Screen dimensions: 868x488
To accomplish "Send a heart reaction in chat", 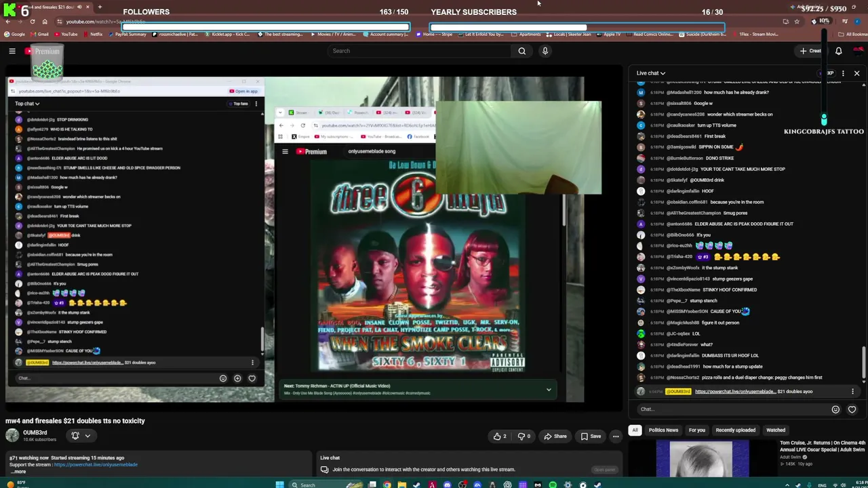I will (852, 409).
